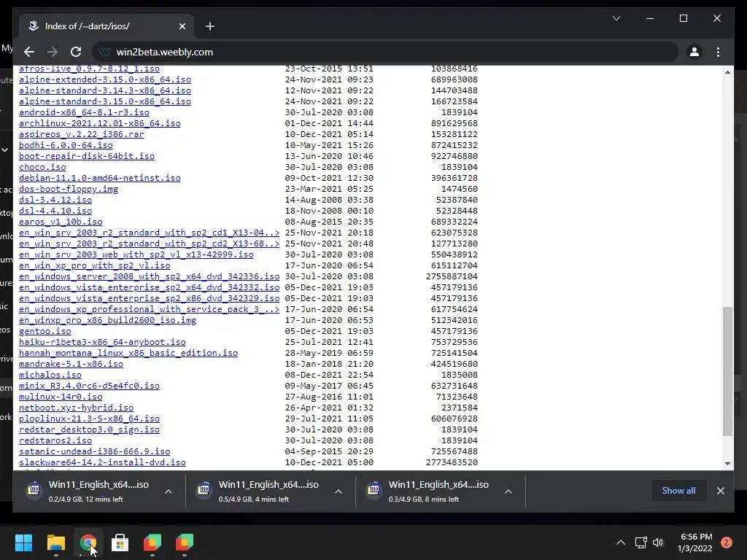Open the dos-boot-floppy.img link
The width and height of the screenshot is (747, 560).
(69, 189)
